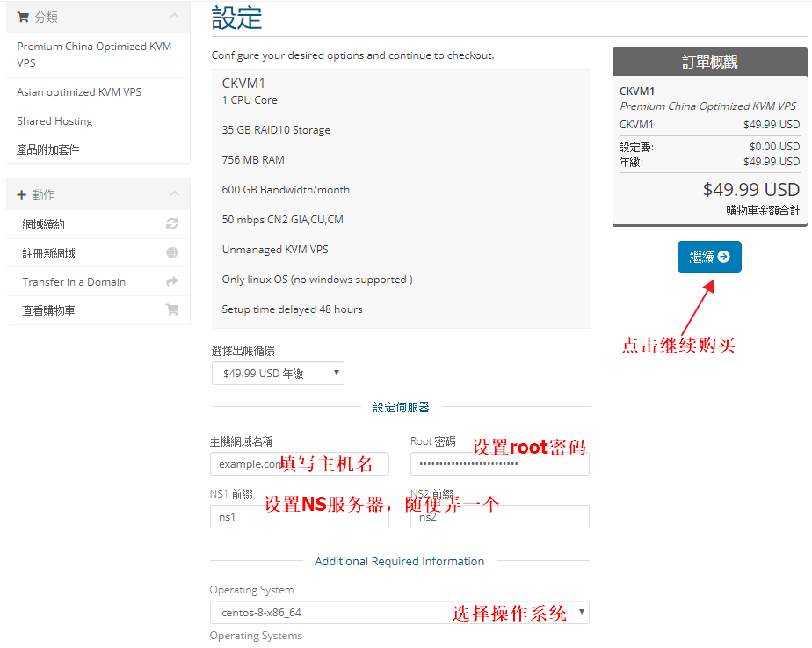Image resolution: width=812 pixels, height=648 pixels.
Task: Click the 主機網域名稱 hostname input field
Action: (300, 463)
